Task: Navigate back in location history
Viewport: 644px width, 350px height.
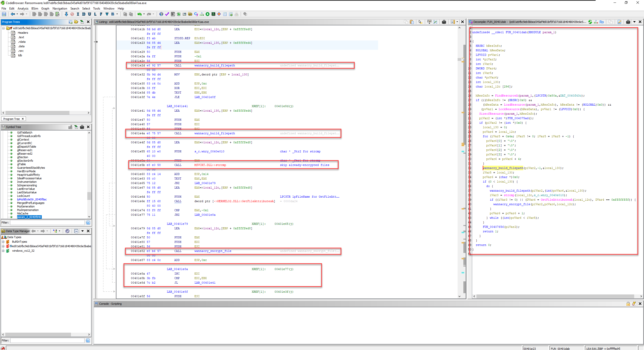Action: coord(13,14)
